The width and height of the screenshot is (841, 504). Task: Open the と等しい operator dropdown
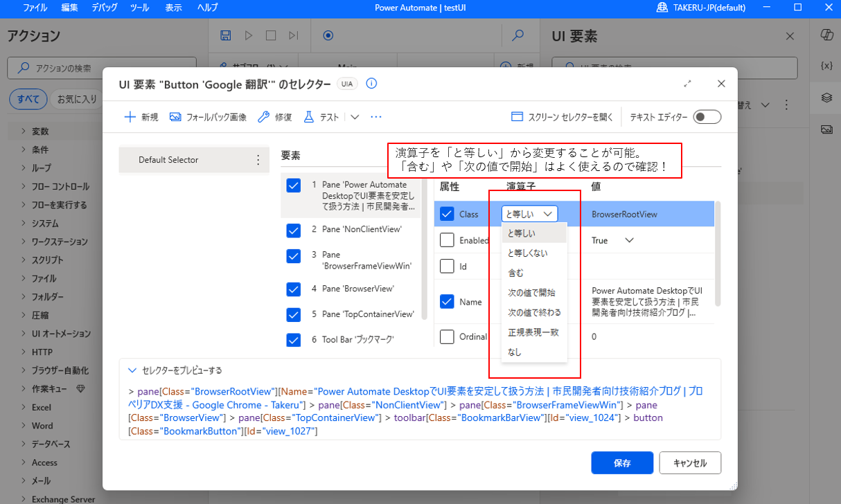(x=529, y=213)
